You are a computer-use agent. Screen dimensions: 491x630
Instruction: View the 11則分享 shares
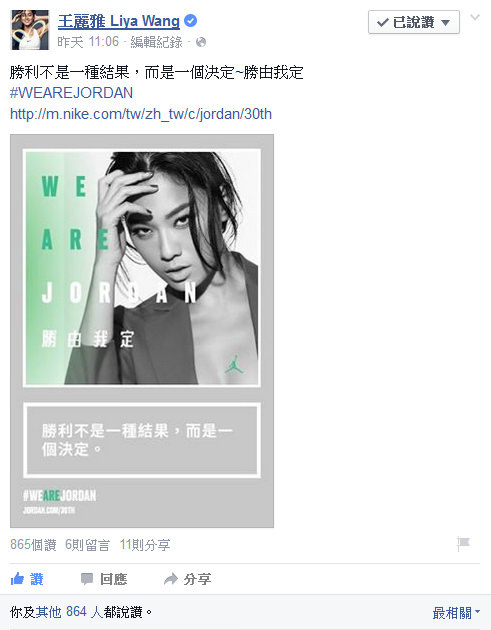(145, 545)
